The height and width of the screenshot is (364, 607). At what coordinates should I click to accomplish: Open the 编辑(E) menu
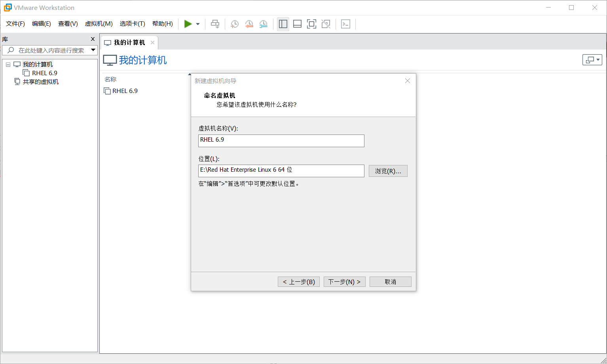pos(42,24)
